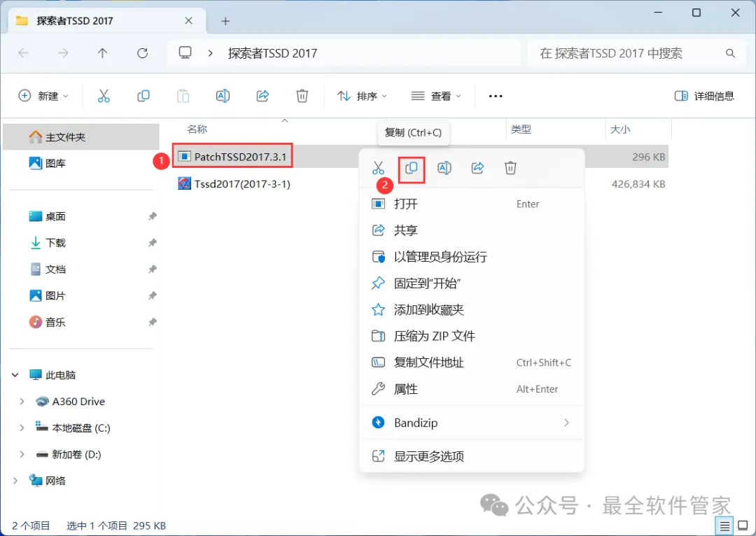Image resolution: width=756 pixels, height=536 pixels.
Task: Expand the 网络 node
Action: pyautogui.click(x=15, y=481)
